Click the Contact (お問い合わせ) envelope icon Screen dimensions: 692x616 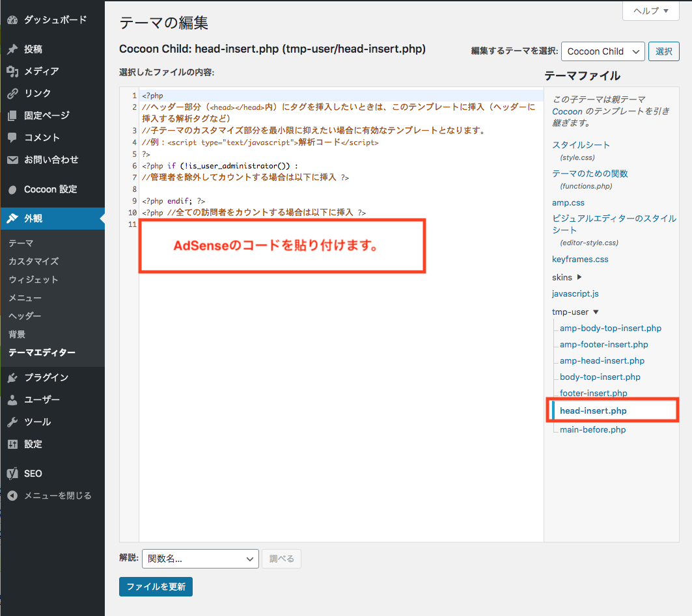[x=12, y=159]
